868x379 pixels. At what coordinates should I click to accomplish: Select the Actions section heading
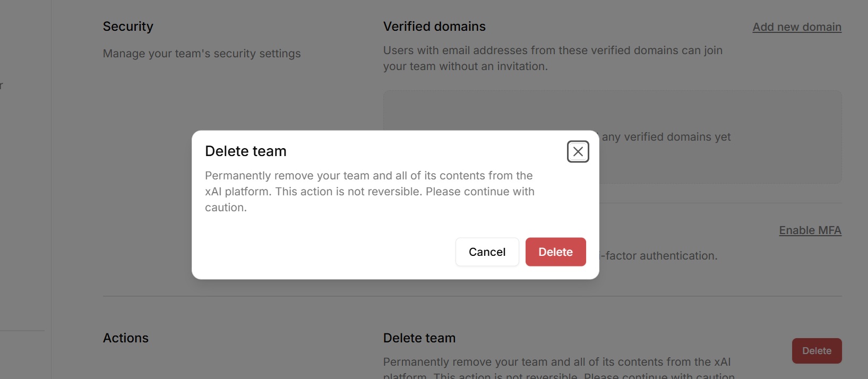[x=126, y=338]
